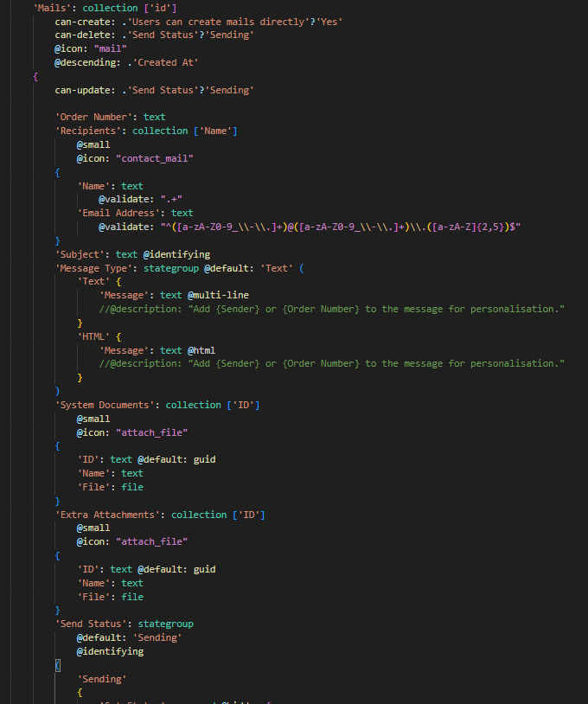This screenshot has height=704, width=588.
Task: Click the @identifying annotation after 'Subject'
Action: 176,254
